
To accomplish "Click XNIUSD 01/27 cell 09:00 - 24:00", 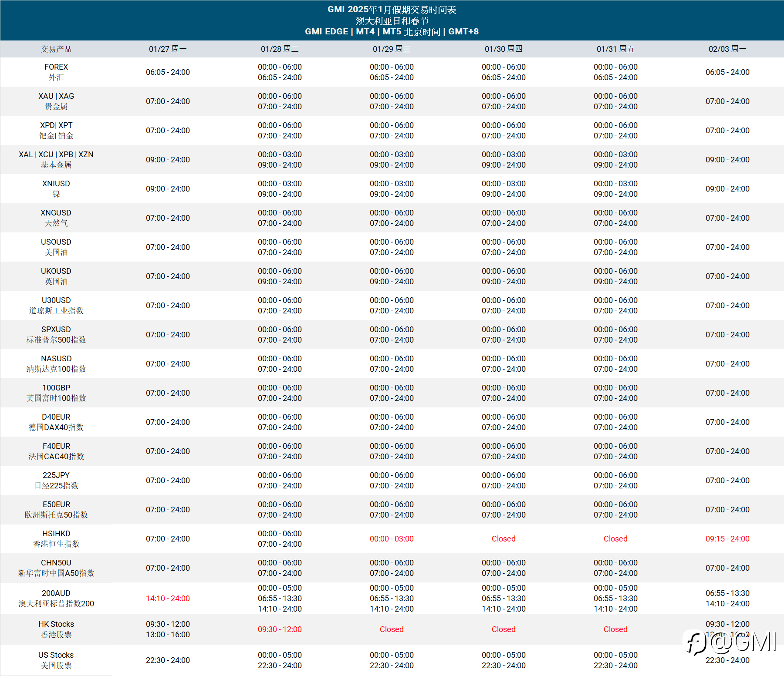I will 168,189.
